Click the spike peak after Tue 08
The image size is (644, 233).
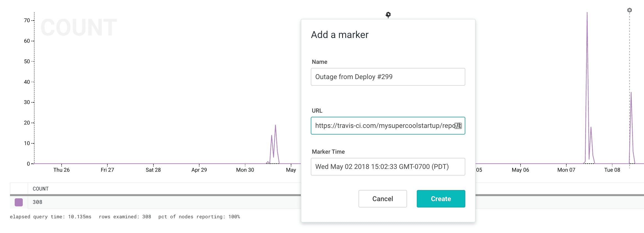(x=631, y=93)
